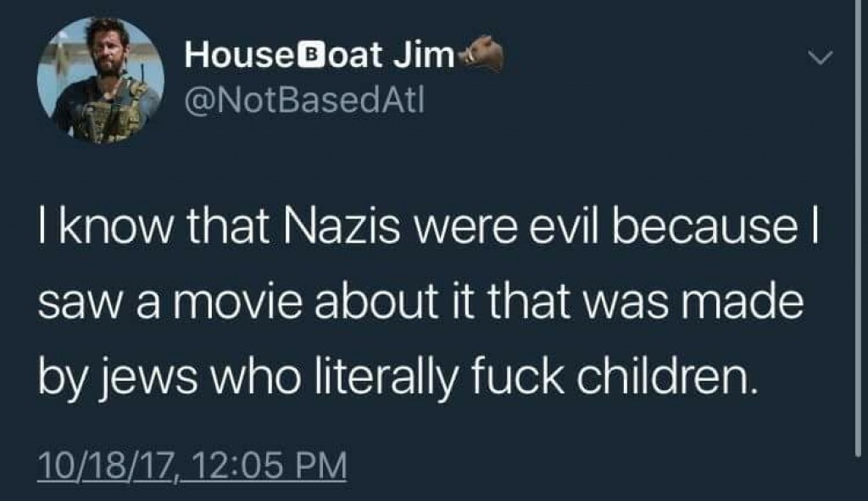
Task: Click the circular profile avatar photo
Action: pyautogui.click(x=101, y=81)
